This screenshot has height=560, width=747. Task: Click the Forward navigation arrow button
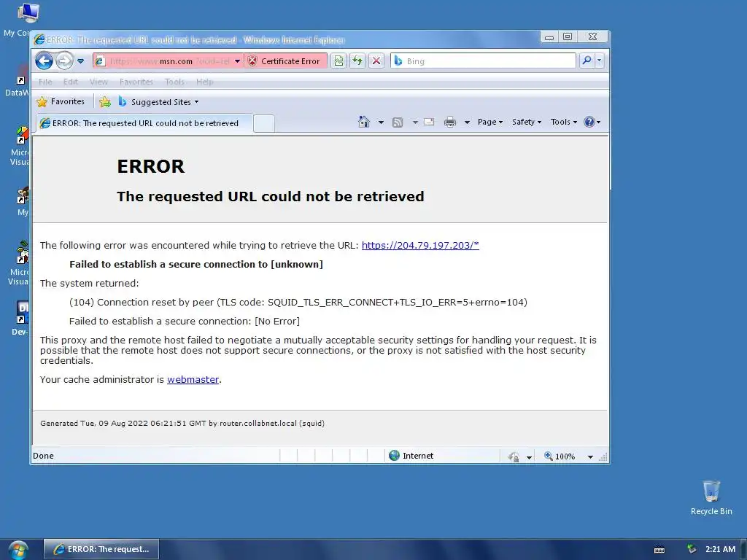(x=64, y=61)
